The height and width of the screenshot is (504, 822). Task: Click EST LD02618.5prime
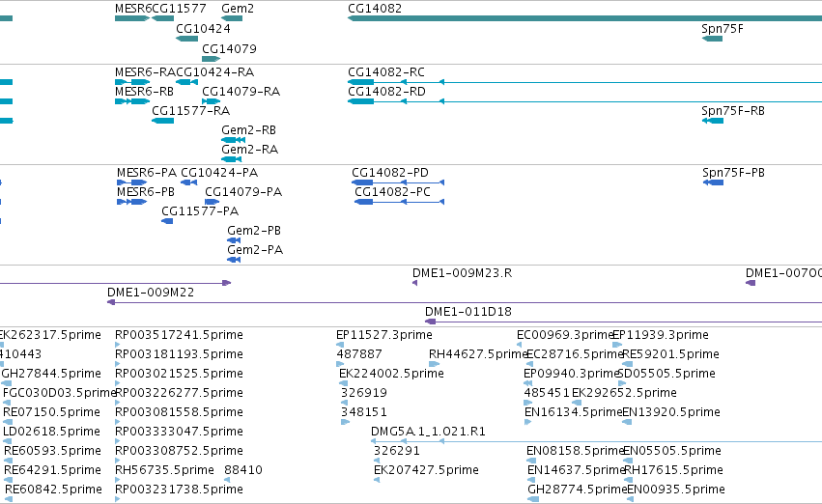(51, 432)
